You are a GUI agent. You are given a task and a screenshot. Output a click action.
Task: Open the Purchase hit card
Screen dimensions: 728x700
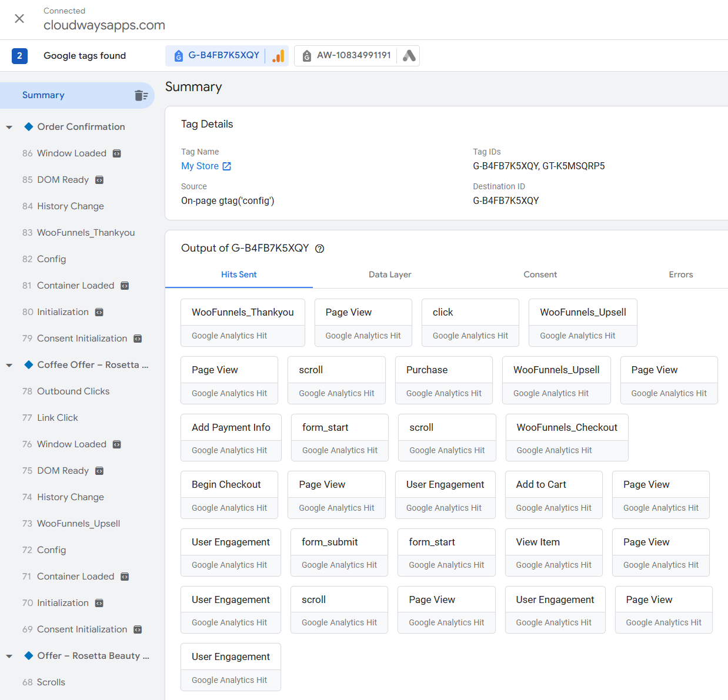pyautogui.click(x=444, y=380)
